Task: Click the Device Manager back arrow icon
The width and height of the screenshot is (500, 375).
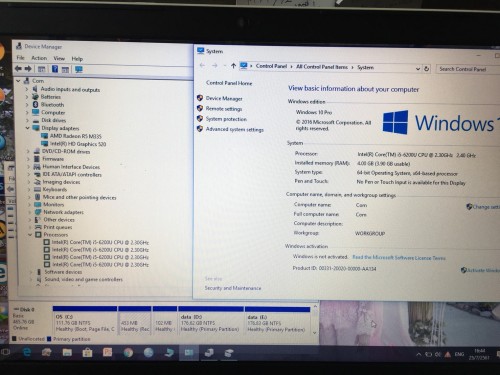Action: [x=18, y=69]
